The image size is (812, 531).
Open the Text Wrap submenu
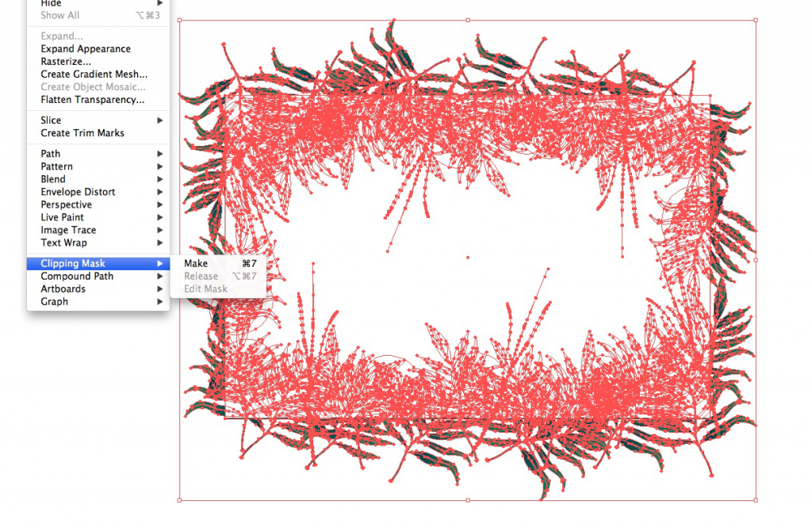coord(98,243)
